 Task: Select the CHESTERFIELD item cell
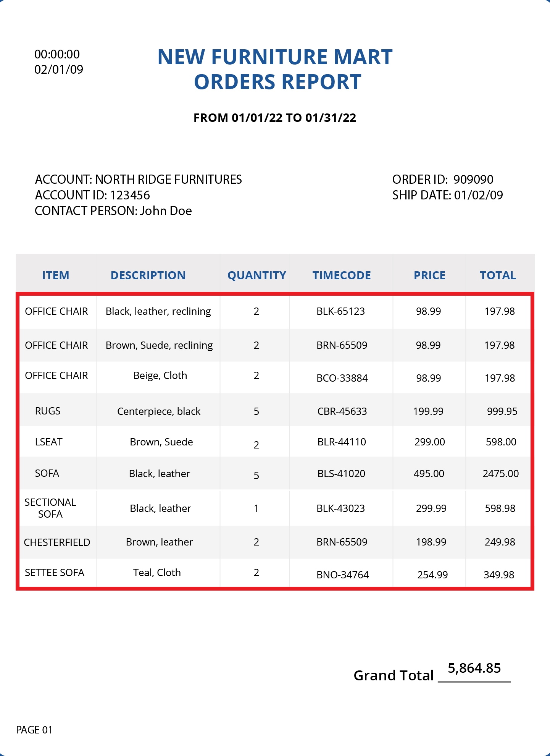point(57,542)
